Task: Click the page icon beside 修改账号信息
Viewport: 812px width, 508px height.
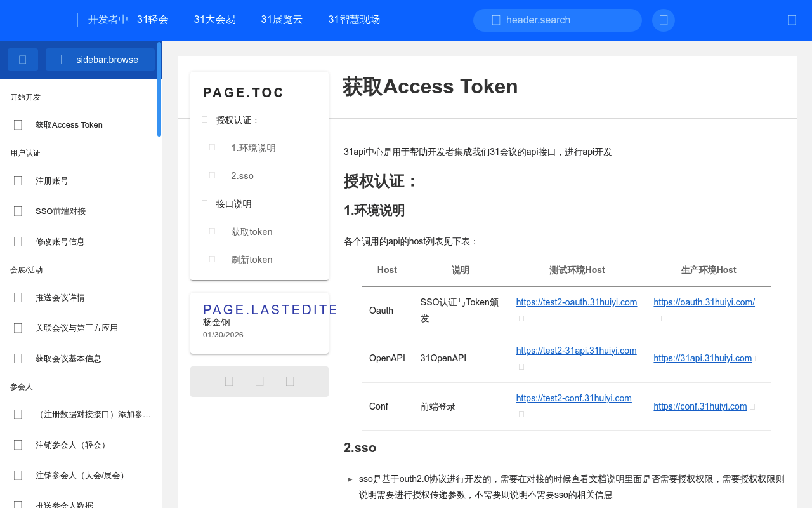Action: click(18, 242)
